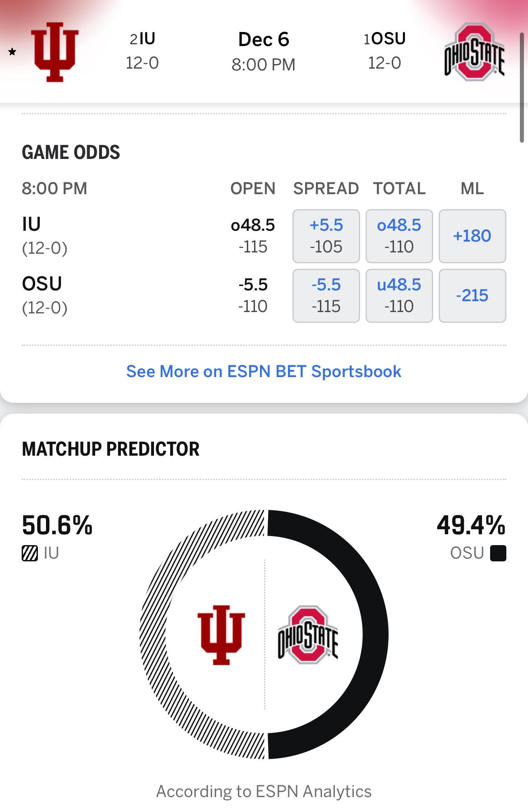The height and width of the screenshot is (812, 528).
Task: Tap the striped IU legend icon
Action: [30, 553]
